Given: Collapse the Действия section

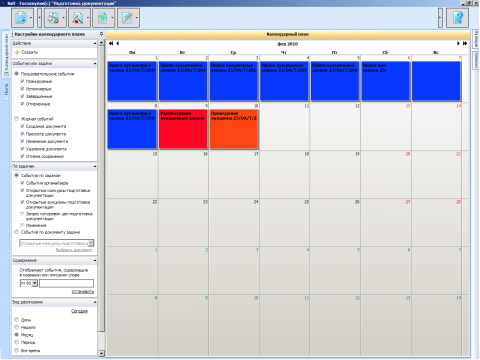Looking at the screenshot, I should click(x=95, y=43).
